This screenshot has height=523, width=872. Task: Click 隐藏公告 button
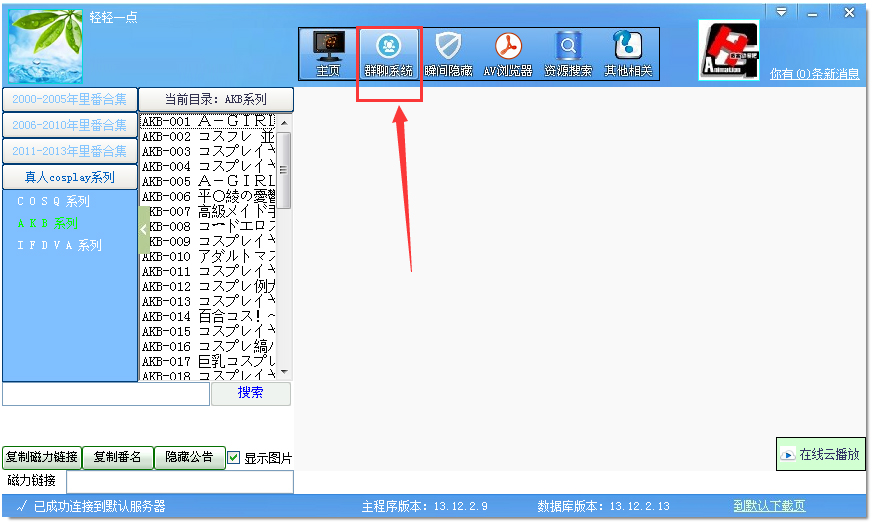coord(190,457)
